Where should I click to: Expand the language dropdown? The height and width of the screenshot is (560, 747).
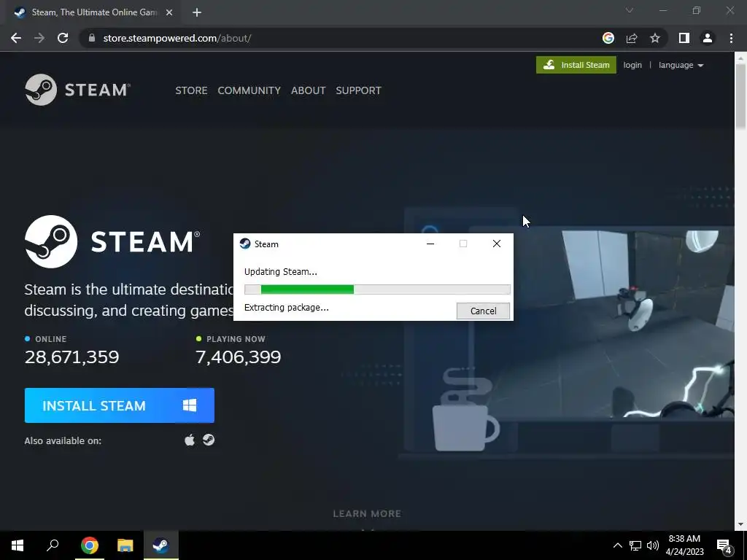[681, 65]
